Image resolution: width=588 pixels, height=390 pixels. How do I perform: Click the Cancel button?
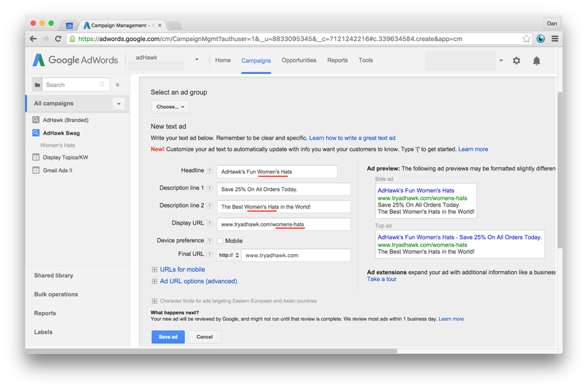(x=204, y=337)
